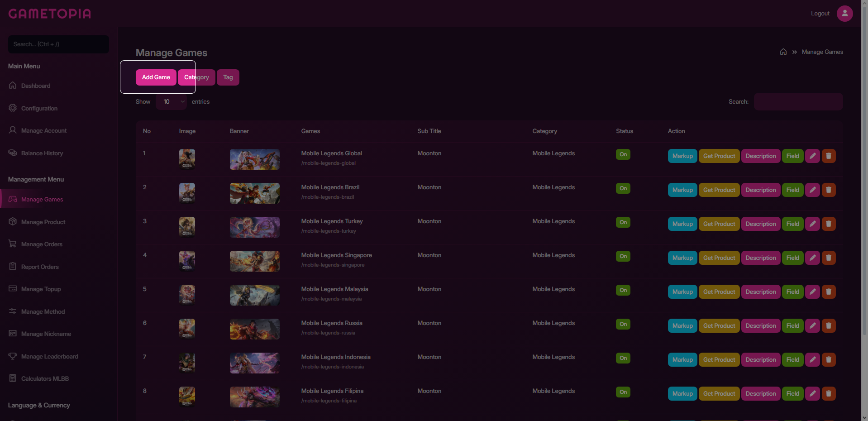868x421 pixels.
Task: Click the Category button
Action: coord(196,77)
